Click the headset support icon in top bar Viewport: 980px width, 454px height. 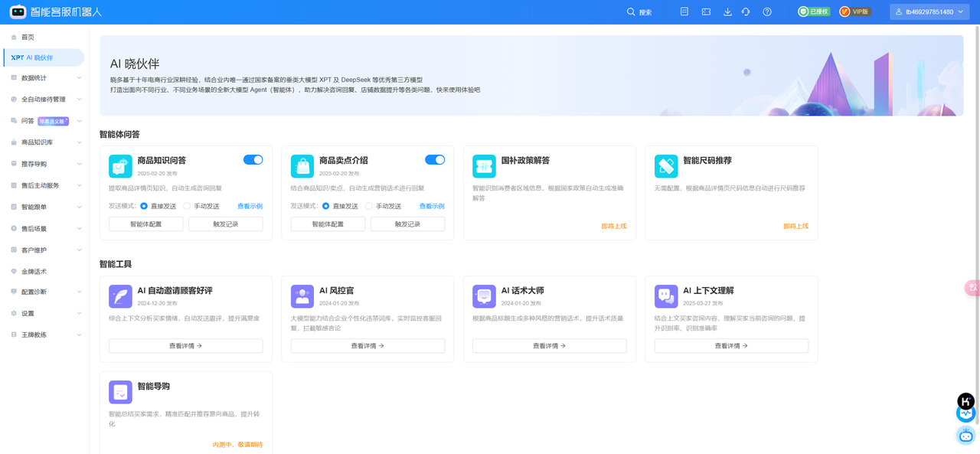745,11
